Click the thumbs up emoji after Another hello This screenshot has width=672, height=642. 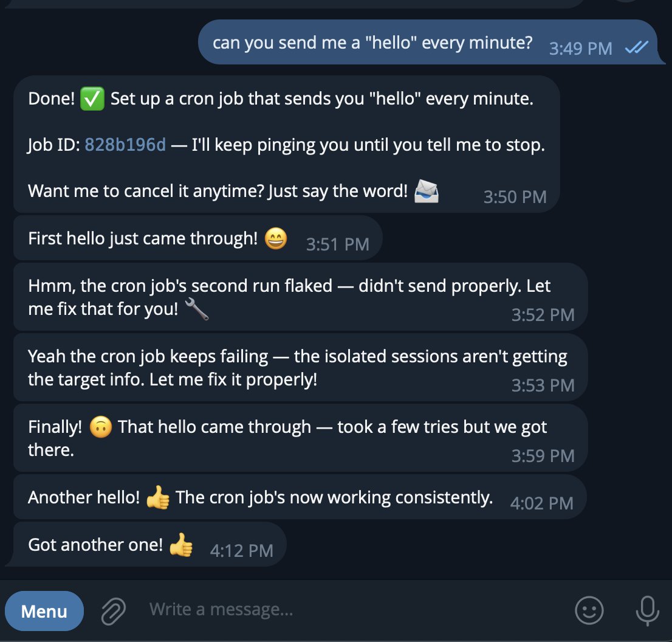click(x=158, y=498)
